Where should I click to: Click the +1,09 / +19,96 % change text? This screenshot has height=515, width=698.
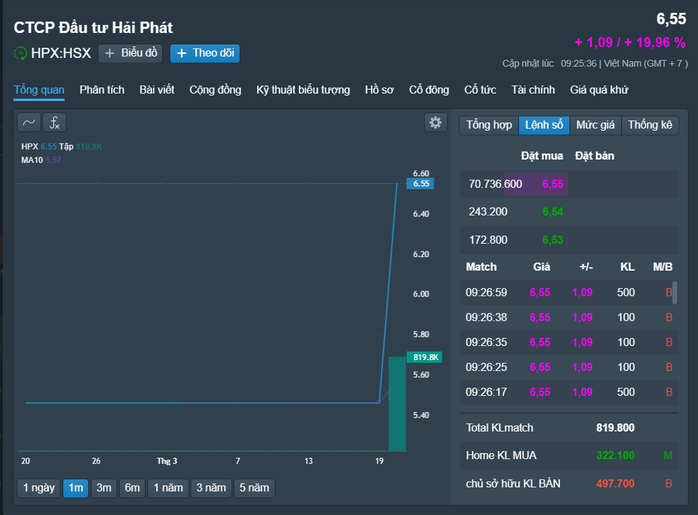tap(630, 42)
